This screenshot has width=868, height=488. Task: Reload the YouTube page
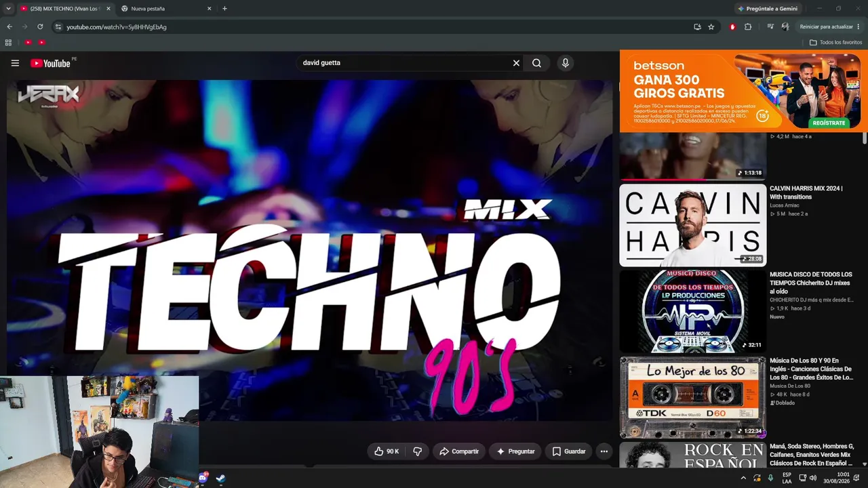click(40, 27)
